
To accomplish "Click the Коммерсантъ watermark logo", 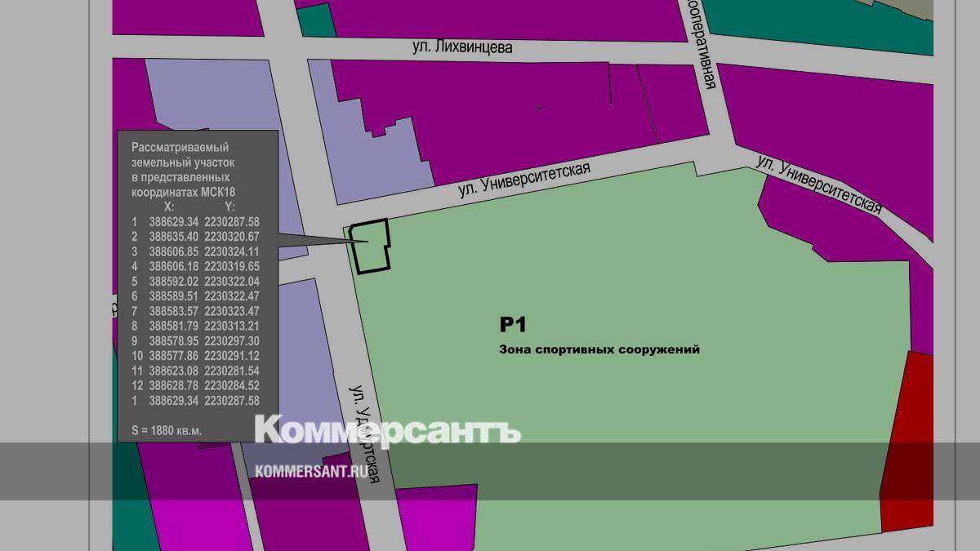I will click(x=387, y=429).
